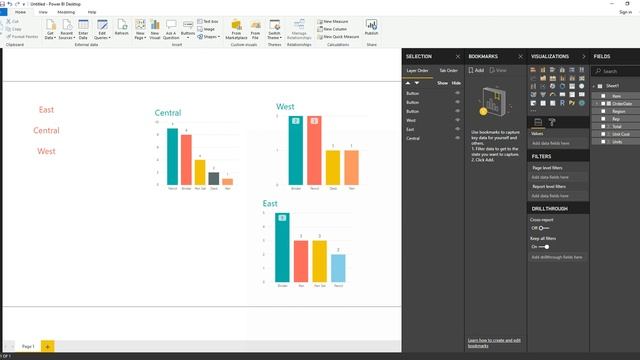This screenshot has height=360, width=640.
Task: Open the Get Data dropdown
Action: (x=50, y=29)
